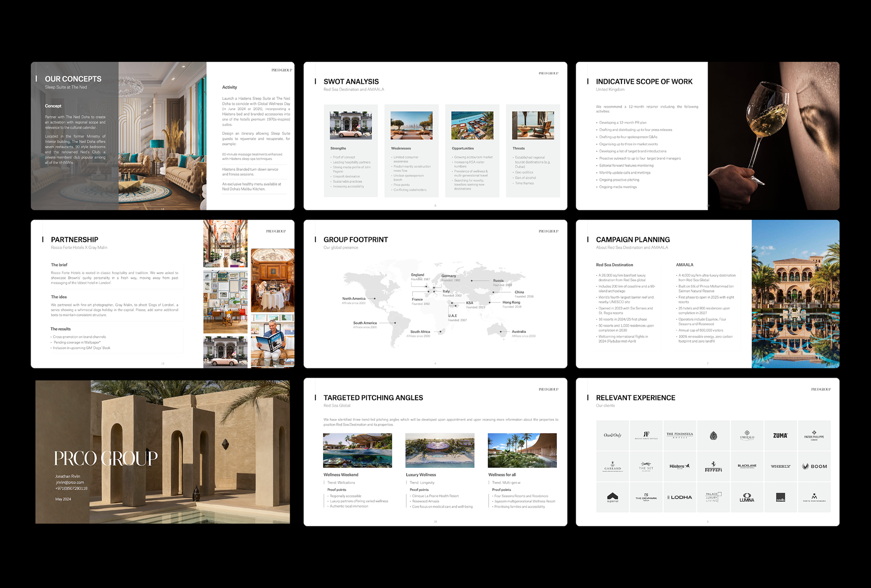Viewport: 871px width, 588px height.
Task: Click the pinecone logo tile
Action: [713, 436]
